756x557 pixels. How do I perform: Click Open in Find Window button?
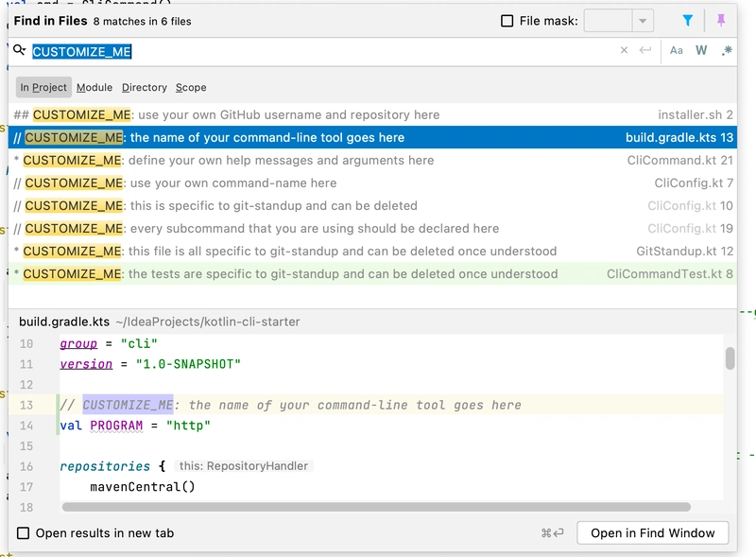(x=652, y=533)
